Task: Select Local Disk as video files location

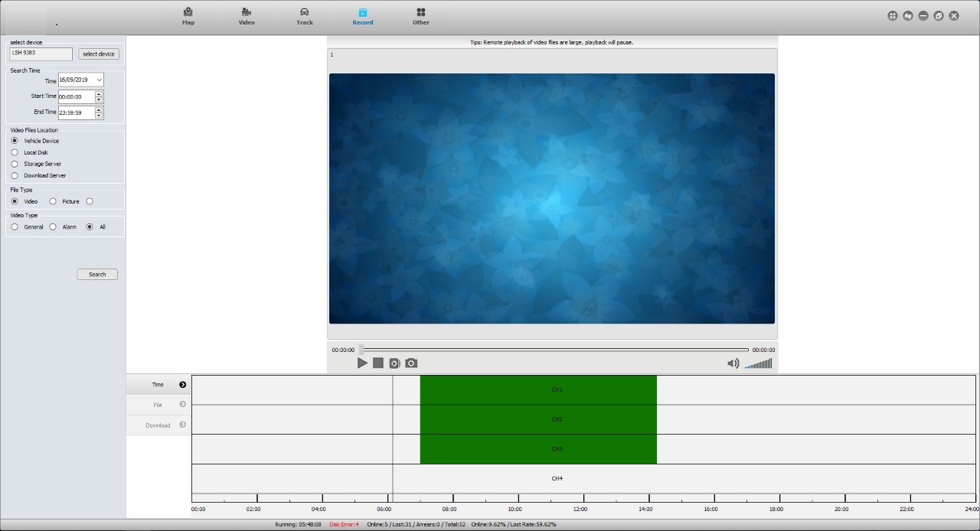Action: pyautogui.click(x=15, y=152)
